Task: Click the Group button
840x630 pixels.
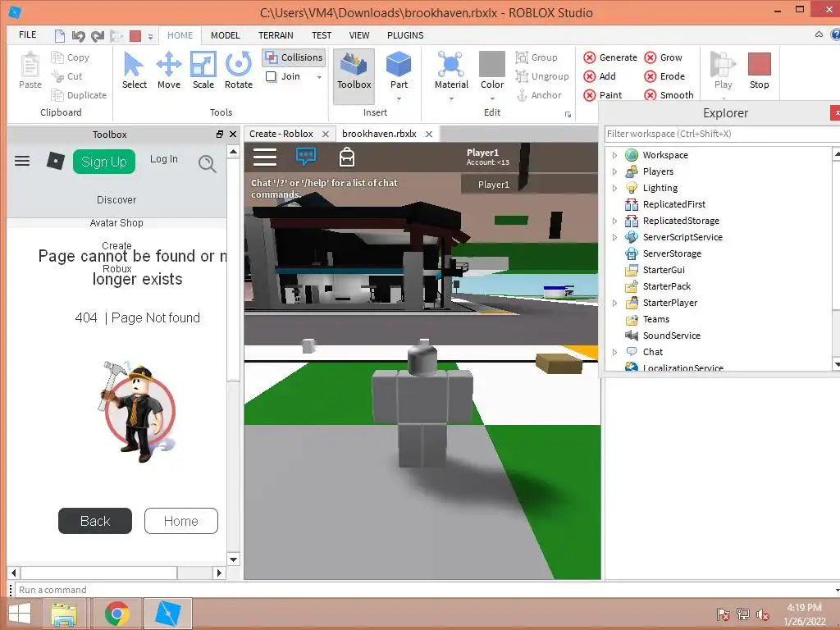Action: [536, 57]
